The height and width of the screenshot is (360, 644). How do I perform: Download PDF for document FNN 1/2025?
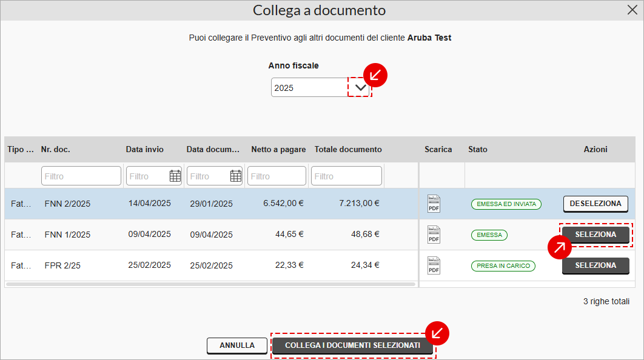tap(434, 235)
